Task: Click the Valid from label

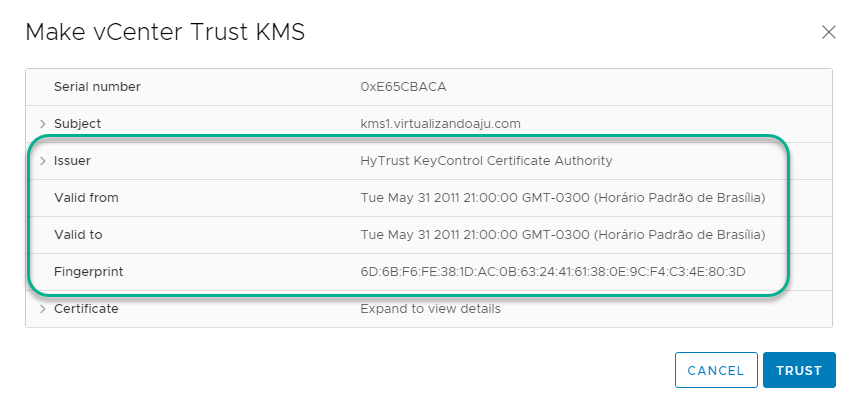Action: 86,198
